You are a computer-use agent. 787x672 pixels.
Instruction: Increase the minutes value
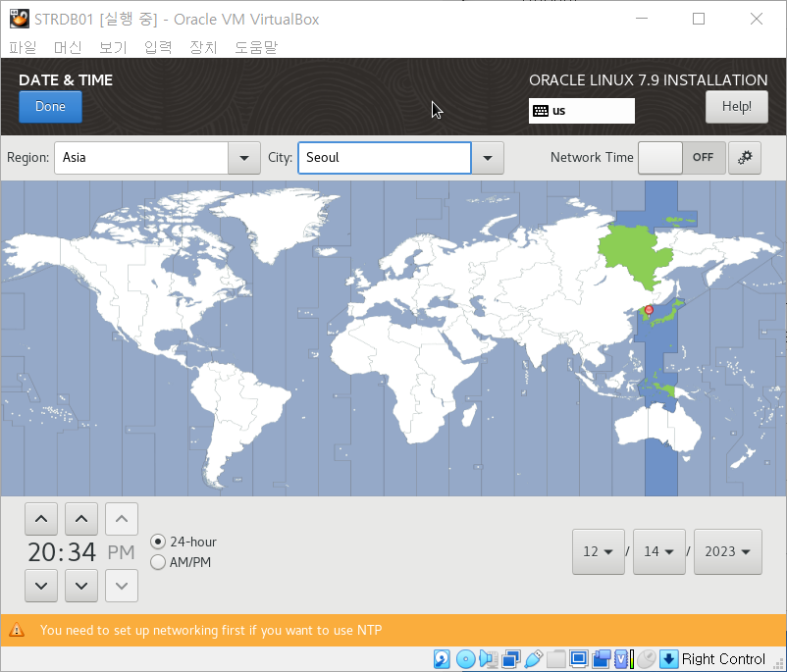(81, 519)
